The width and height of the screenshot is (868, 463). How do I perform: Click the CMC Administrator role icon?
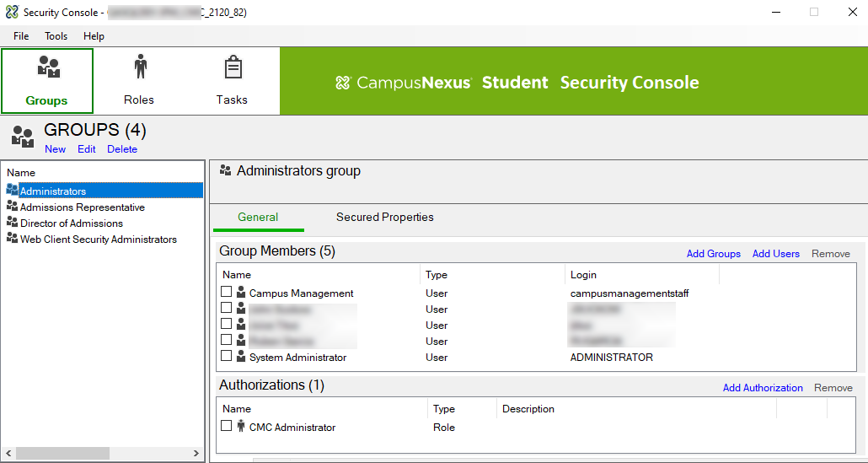point(241,427)
